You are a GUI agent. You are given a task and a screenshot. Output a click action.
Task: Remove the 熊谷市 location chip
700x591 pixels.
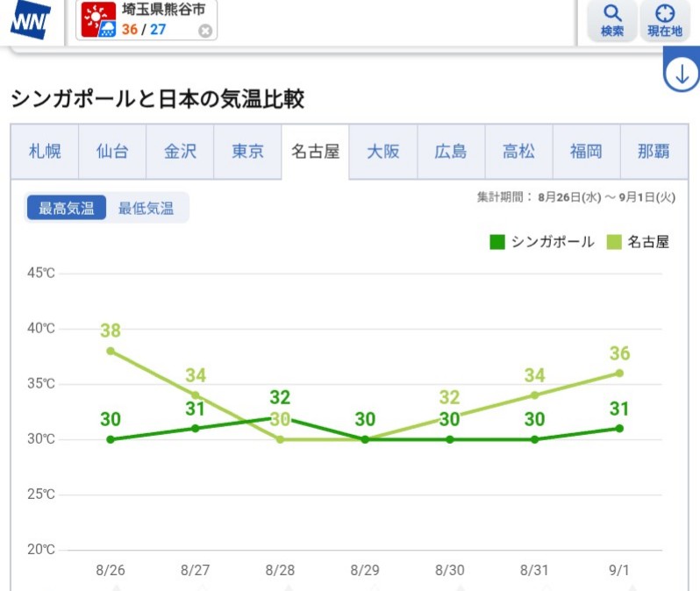205,31
